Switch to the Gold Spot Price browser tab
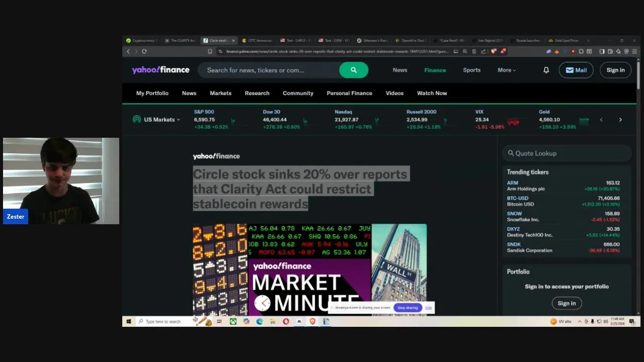644x362 pixels. tap(564, 40)
